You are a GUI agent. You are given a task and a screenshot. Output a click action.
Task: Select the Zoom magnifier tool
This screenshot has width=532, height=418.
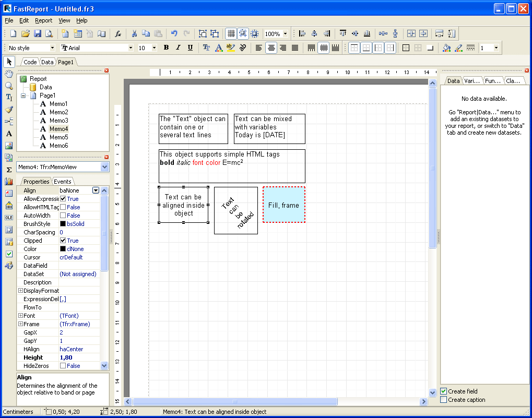click(9, 86)
